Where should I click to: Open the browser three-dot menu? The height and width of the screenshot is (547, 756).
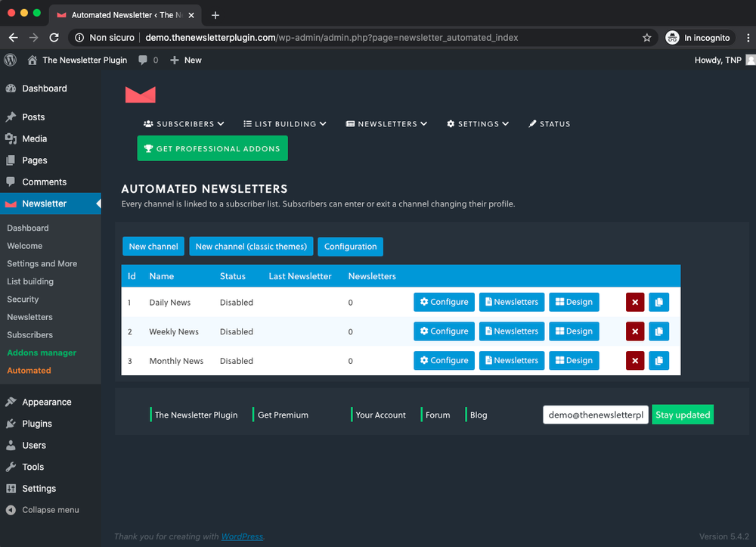click(x=748, y=38)
